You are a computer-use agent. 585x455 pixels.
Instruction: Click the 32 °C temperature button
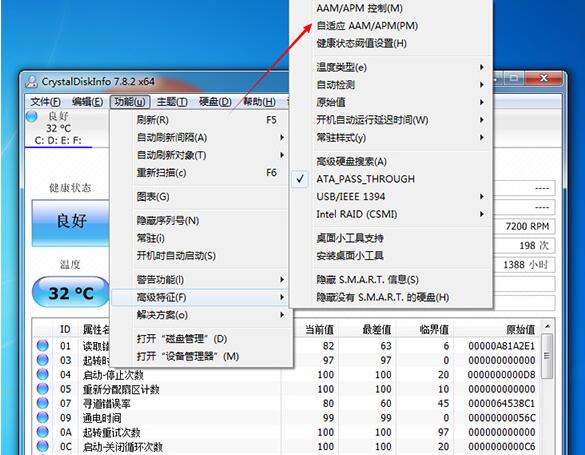point(71,293)
